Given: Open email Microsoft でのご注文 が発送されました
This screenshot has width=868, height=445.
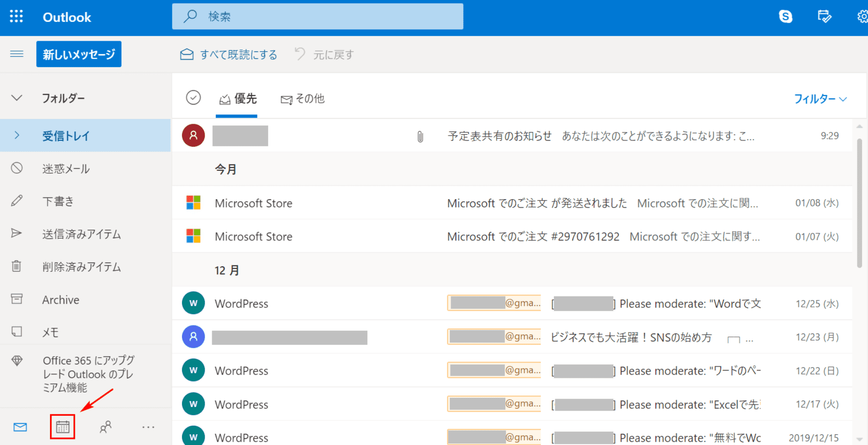Looking at the screenshot, I should (x=512, y=203).
